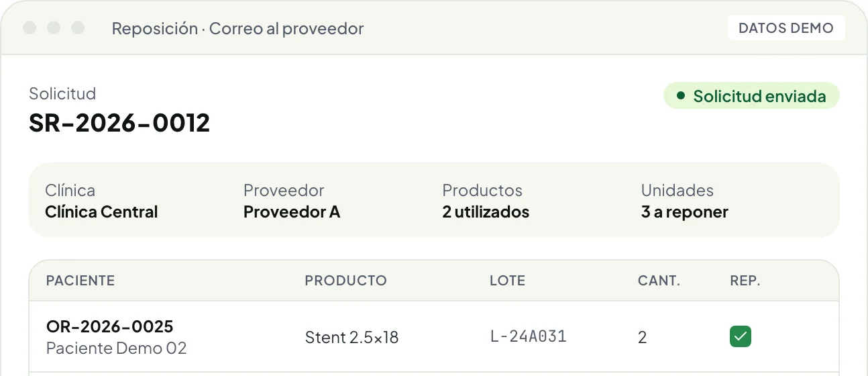
Task: Click the REP. column header
Action: (745, 281)
